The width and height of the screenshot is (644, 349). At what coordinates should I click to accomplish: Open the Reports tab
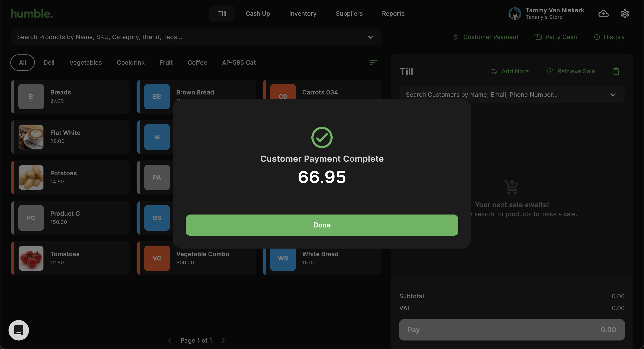coord(393,13)
